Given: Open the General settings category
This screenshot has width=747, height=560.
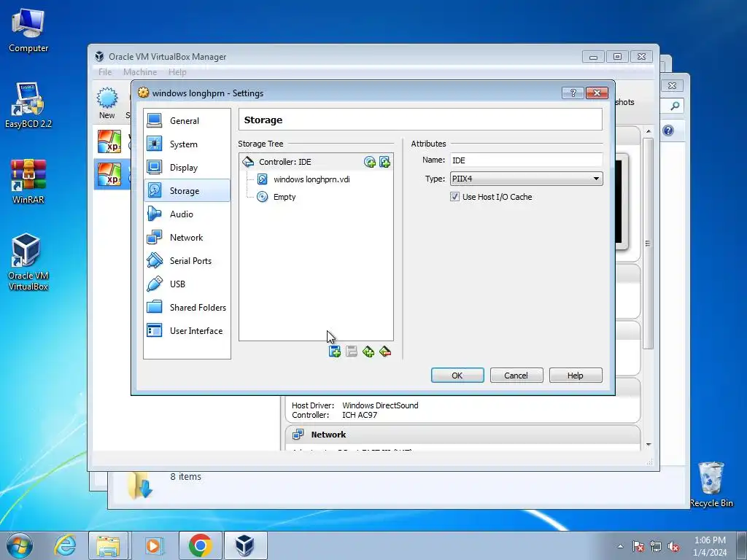Looking at the screenshot, I should 187,120.
